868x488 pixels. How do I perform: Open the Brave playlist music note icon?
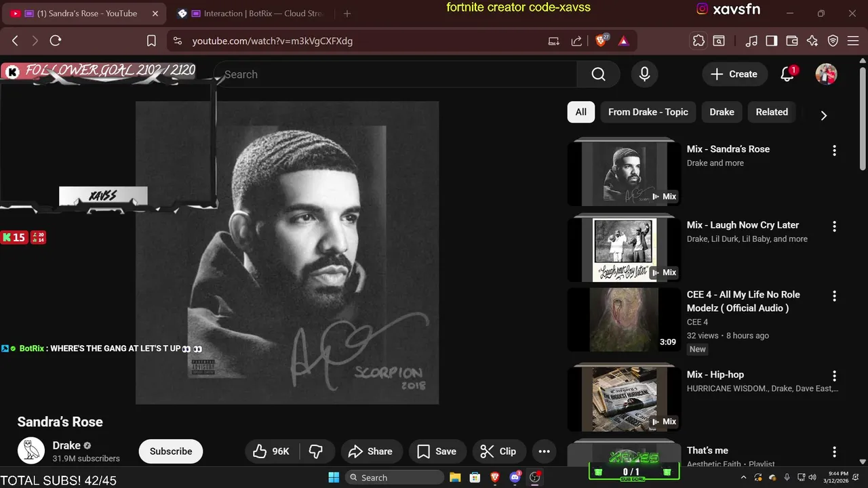point(751,41)
